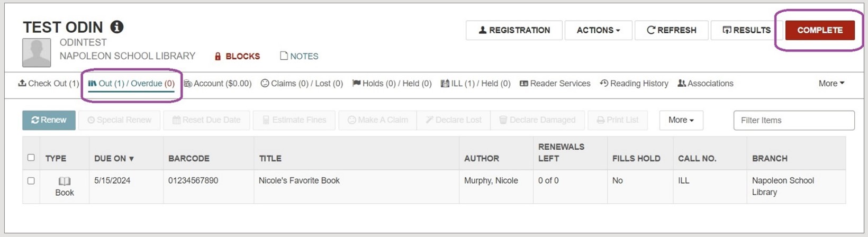Click the Filter Items search field
Viewport: 868px width, 237px height.
point(794,120)
